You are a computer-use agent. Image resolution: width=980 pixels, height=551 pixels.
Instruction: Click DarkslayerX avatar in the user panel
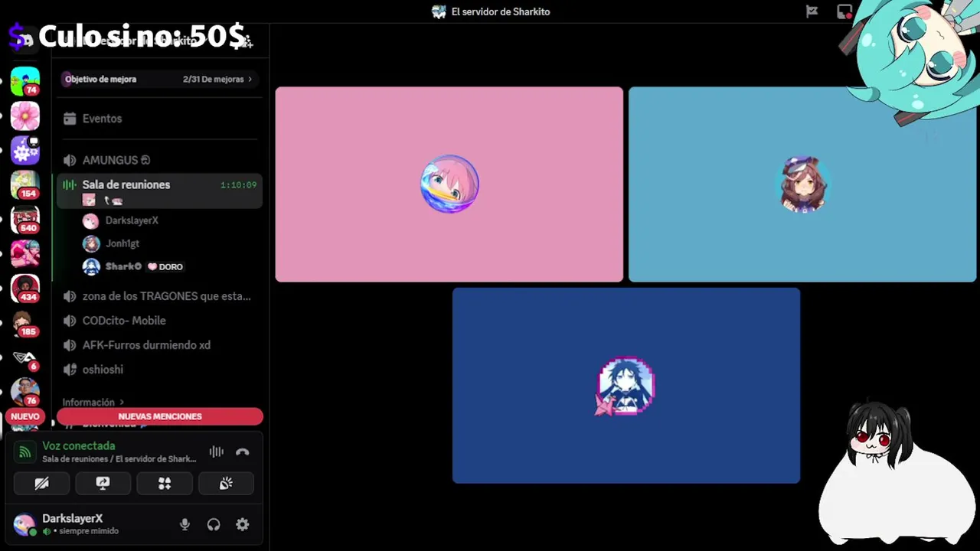pos(24,524)
